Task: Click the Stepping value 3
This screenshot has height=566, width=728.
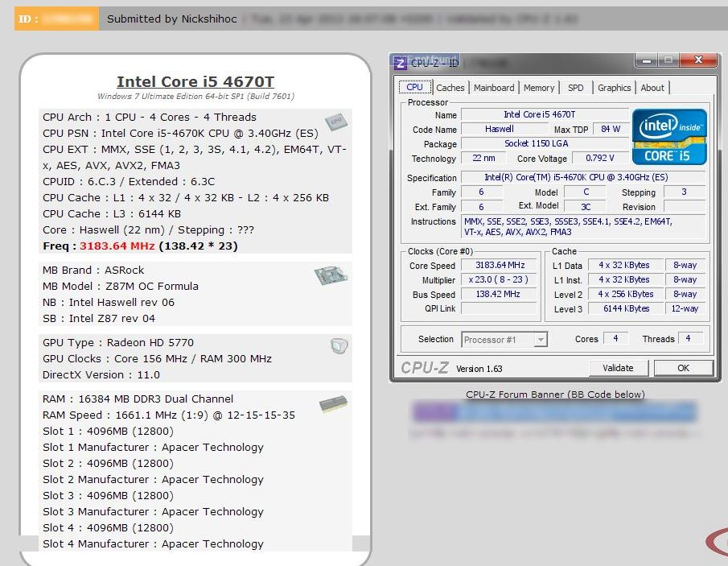Action: click(x=685, y=192)
